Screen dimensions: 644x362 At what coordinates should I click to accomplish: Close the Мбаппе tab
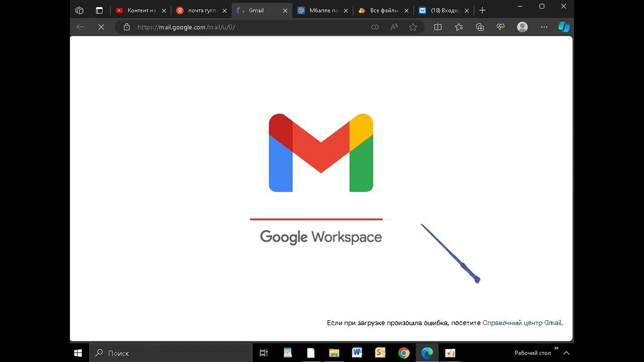point(346,11)
